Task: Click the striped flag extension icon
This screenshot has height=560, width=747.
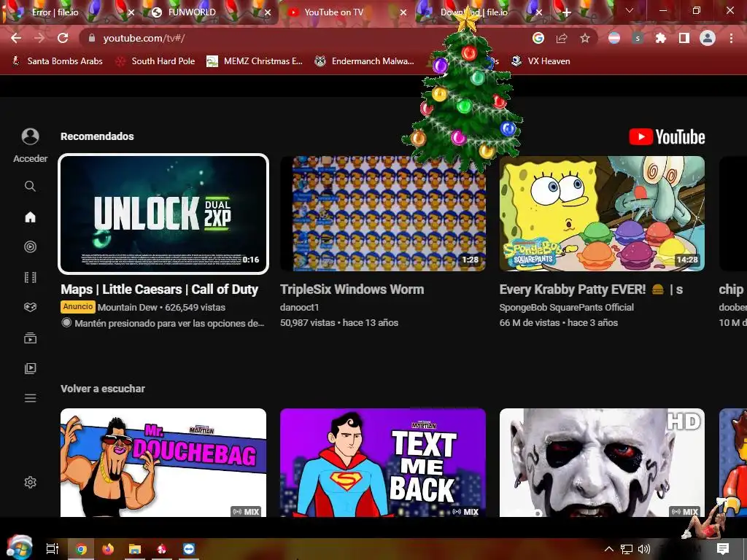Action: pyautogui.click(x=614, y=38)
